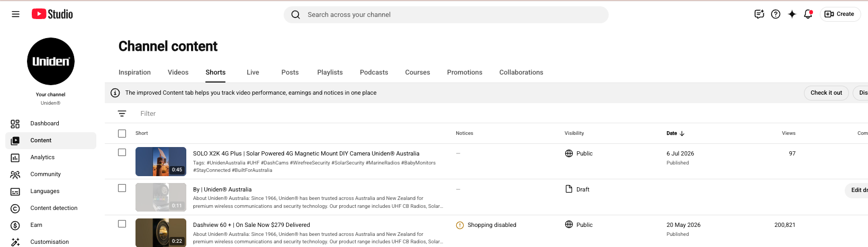Switch to the Inspiration tab

tap(134, 72)
